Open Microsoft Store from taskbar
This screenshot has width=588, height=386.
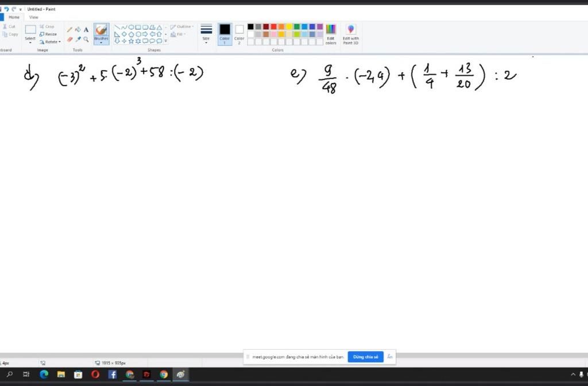(x=78, y=375)
